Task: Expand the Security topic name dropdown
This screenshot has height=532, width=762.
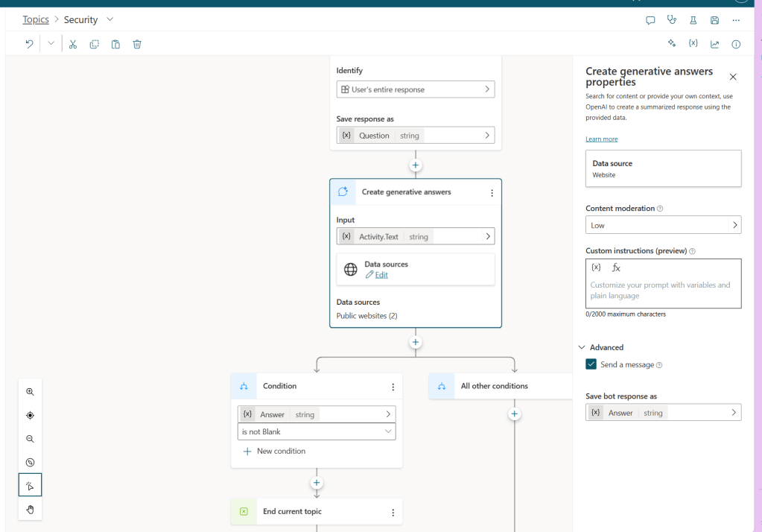Action: coord(110,19)
